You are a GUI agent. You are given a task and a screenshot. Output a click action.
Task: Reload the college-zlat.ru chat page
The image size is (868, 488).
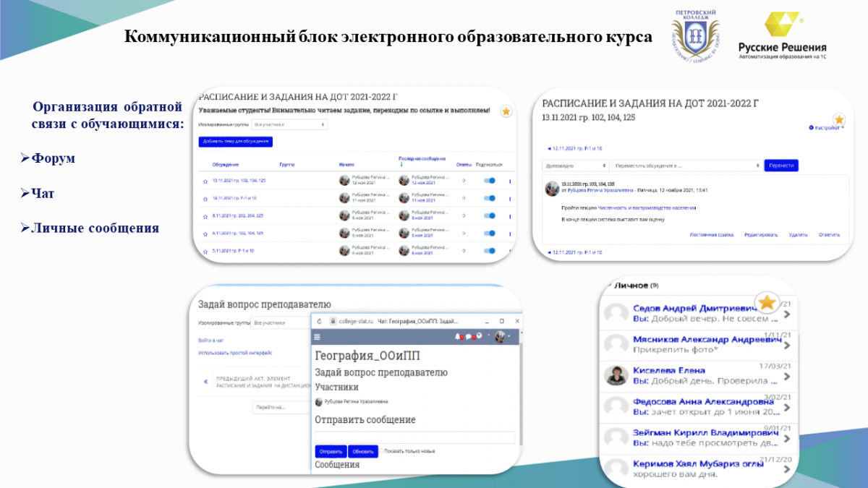(319, 320)
